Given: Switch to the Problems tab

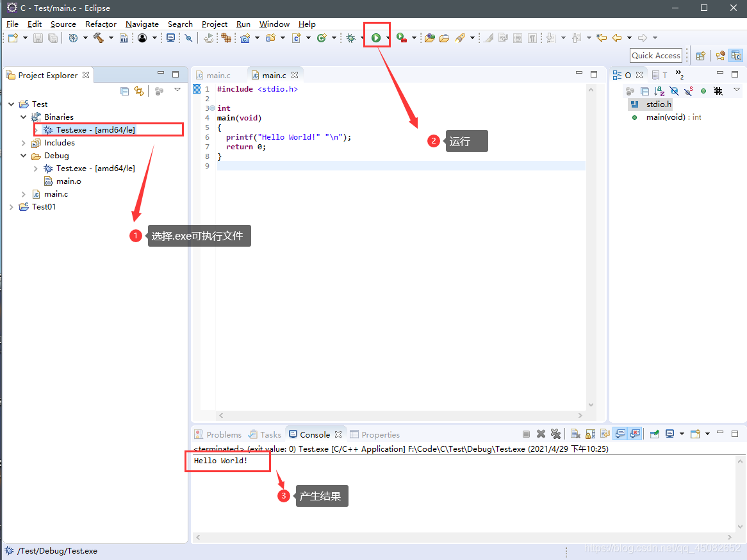Looking at the screenshot, I should (218, 434).
